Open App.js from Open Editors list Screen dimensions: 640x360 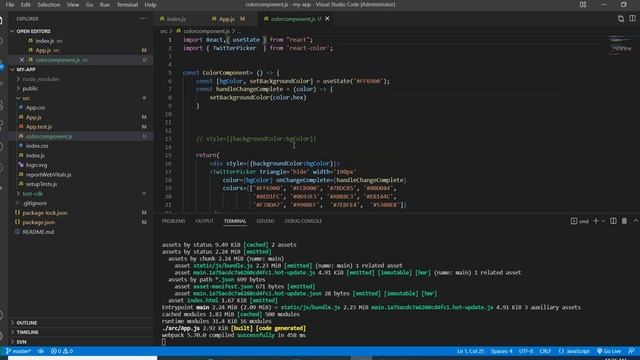43,51
